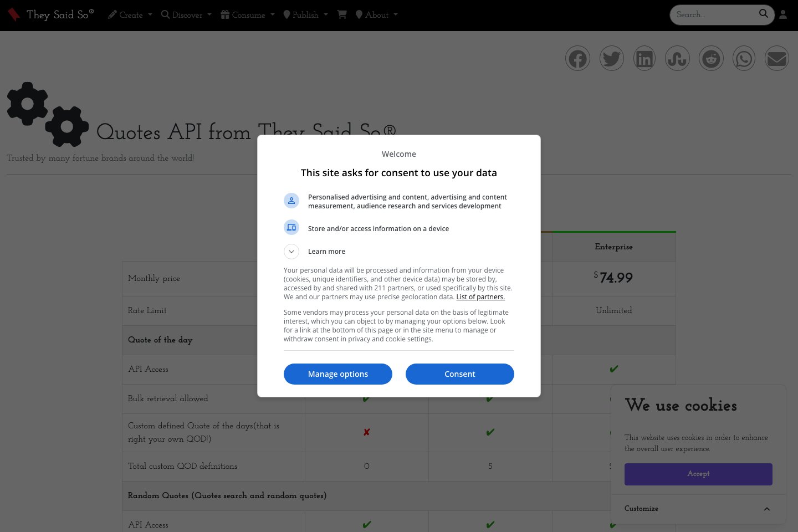
Task: Open the Discover menu
Action: (186, 15)
